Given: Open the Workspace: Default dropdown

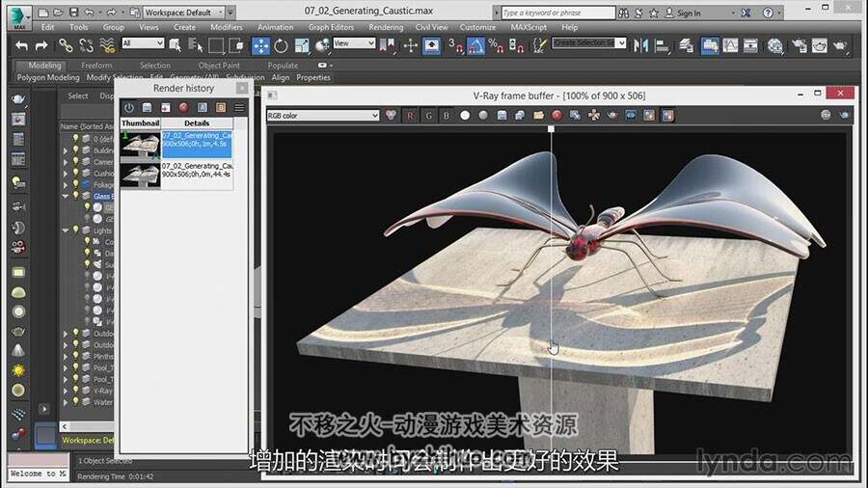Looking at the screenshot, I should (184, 13).
